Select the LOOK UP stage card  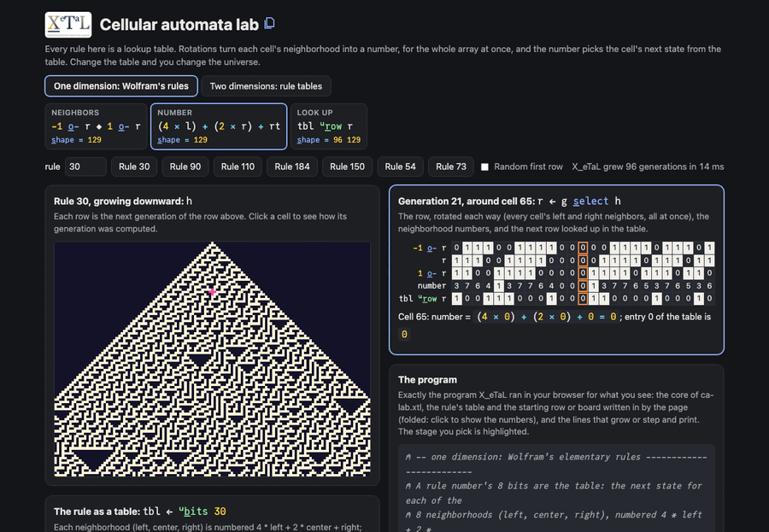329,126
